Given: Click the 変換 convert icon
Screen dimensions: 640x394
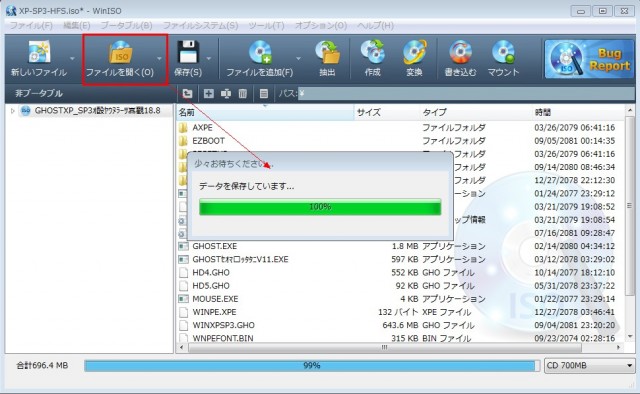Looking at the screenshot, I should tap(414, 52).
